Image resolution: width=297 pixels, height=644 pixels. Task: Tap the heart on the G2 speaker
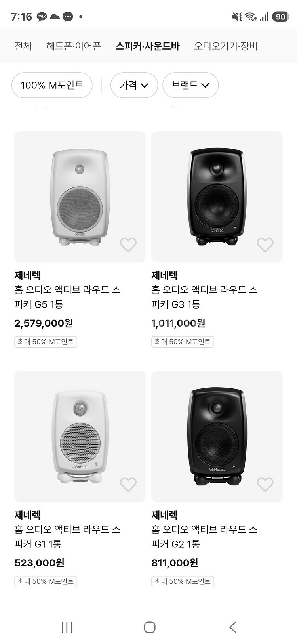pyautogui.click(x=265, y=484)
